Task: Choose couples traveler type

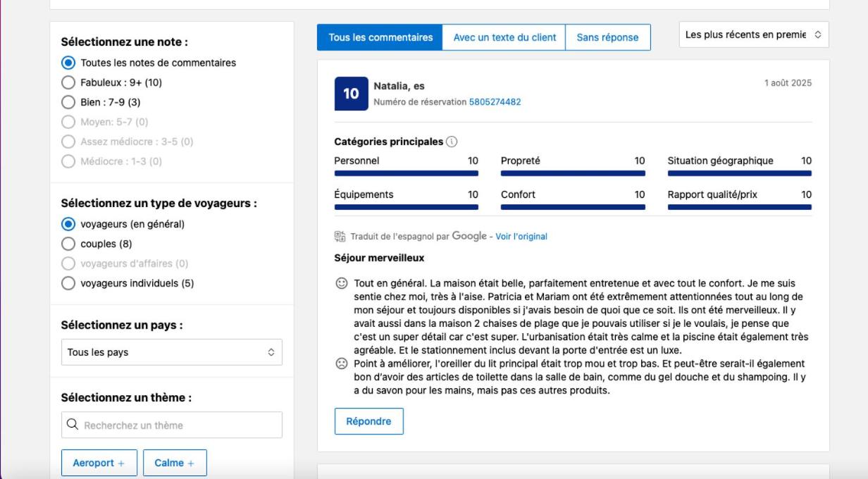Action: pyautogui.click(x=69, y=244)
